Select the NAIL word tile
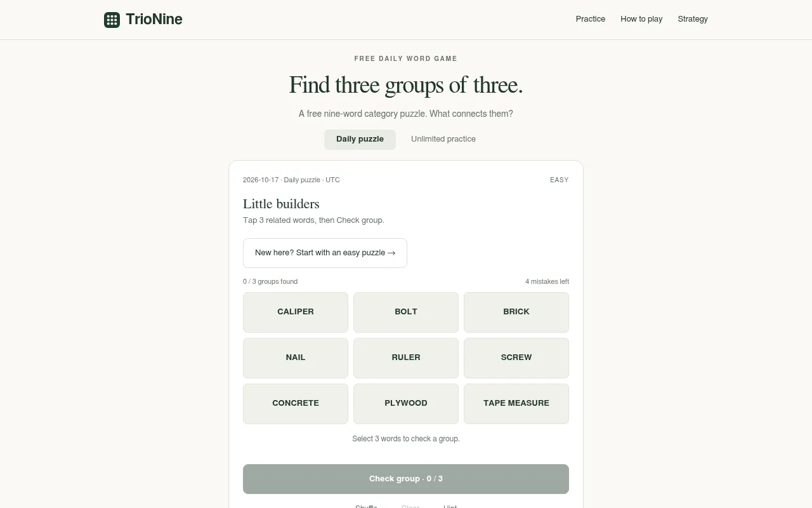The image size is (812, 508). click(296, 358)
